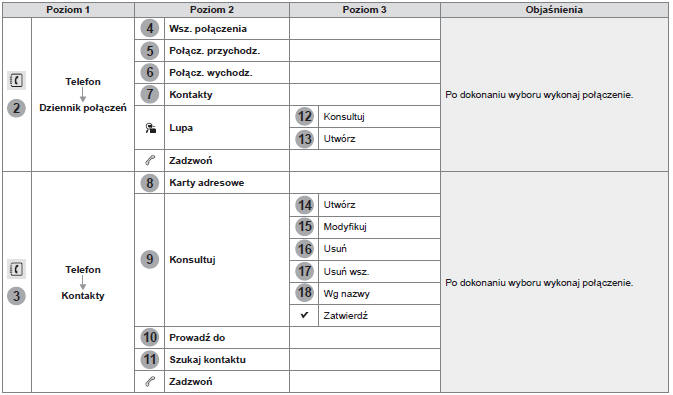The height and width of the screenshot is (395, 673).
Task: Click the phone book icon beside Kontakty
Action: click(x=16, y=269)
